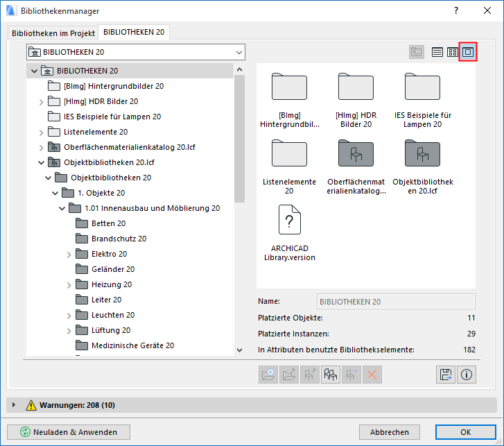
Task: Click the chair icon with blue arrow
Action: (x=351, y=375)
